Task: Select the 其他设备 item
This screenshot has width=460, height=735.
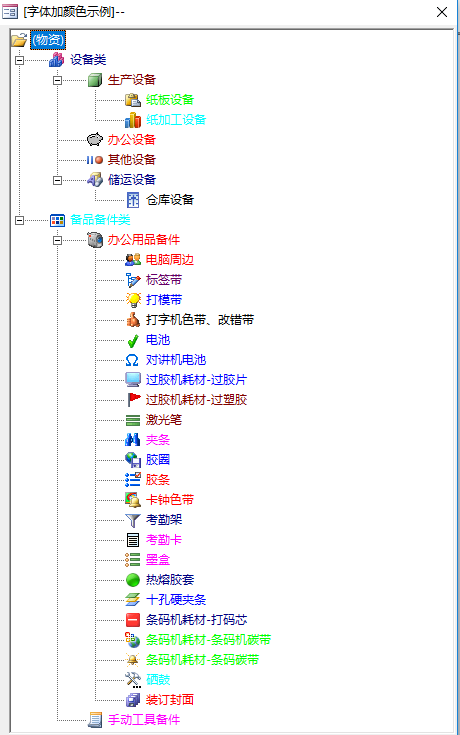Action: [132, 160]
